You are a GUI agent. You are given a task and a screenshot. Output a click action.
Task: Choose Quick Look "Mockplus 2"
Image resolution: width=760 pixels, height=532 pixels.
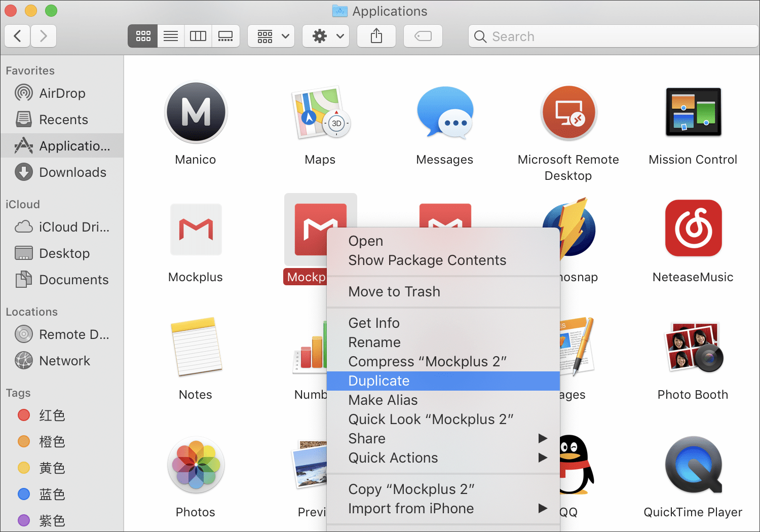tap(443, 420)
